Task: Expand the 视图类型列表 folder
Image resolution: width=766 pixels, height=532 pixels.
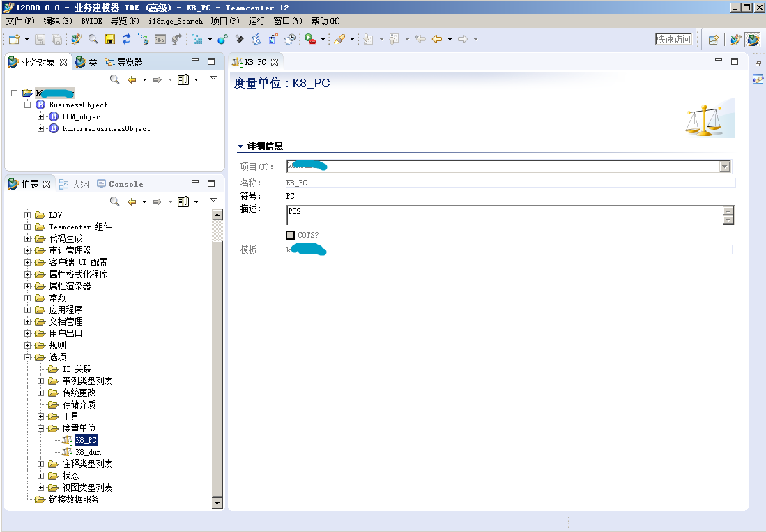Action: tap(41, 487)
